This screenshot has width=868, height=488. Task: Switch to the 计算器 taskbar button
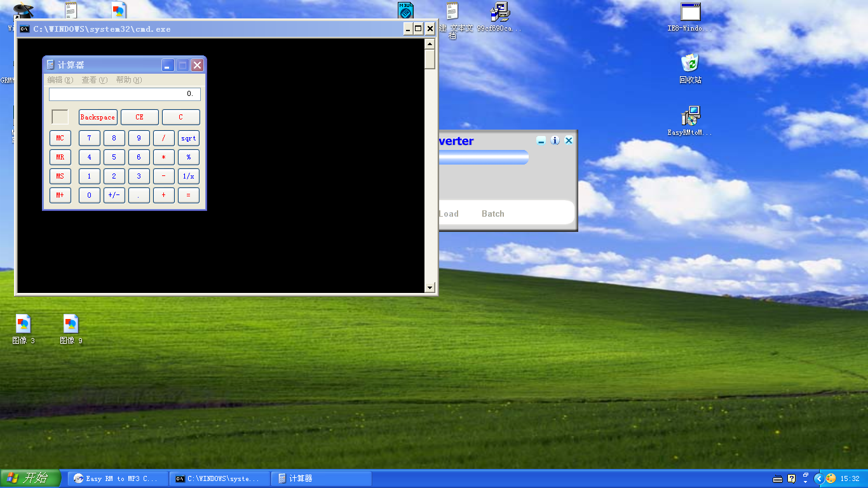(322, 478)
